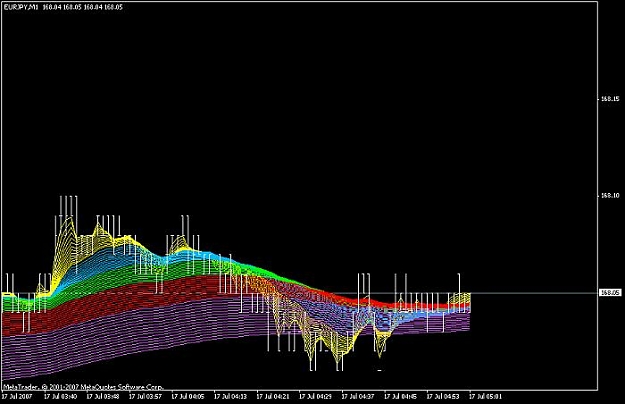Click the 17 Jul 04:13 time label
Image resolution: width=625 pixels, height=404 pixels.
coord(230,396)
